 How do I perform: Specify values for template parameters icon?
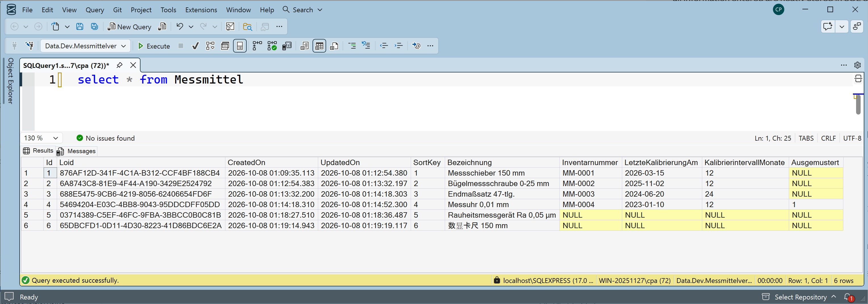tap(416, 46)
